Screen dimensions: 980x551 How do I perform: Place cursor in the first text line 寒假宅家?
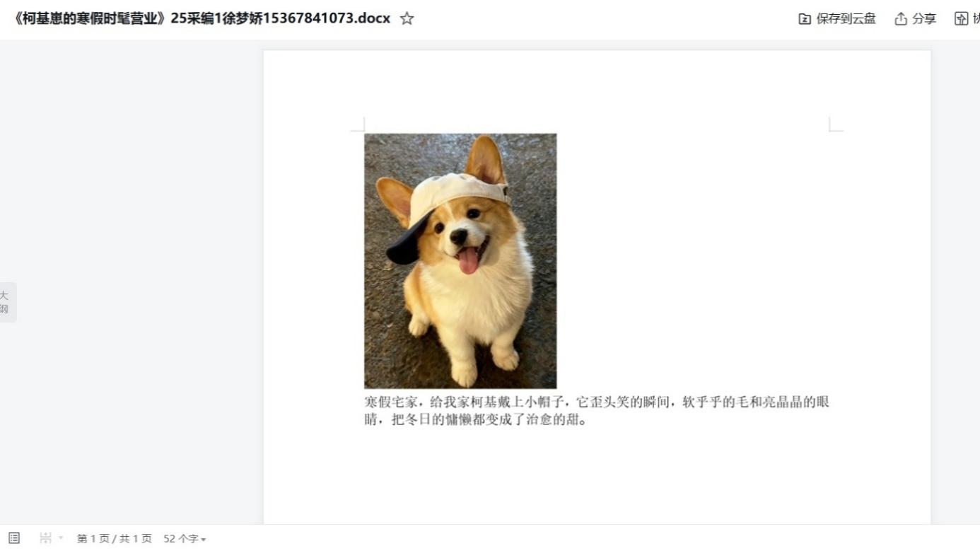[x=597, y=402]
